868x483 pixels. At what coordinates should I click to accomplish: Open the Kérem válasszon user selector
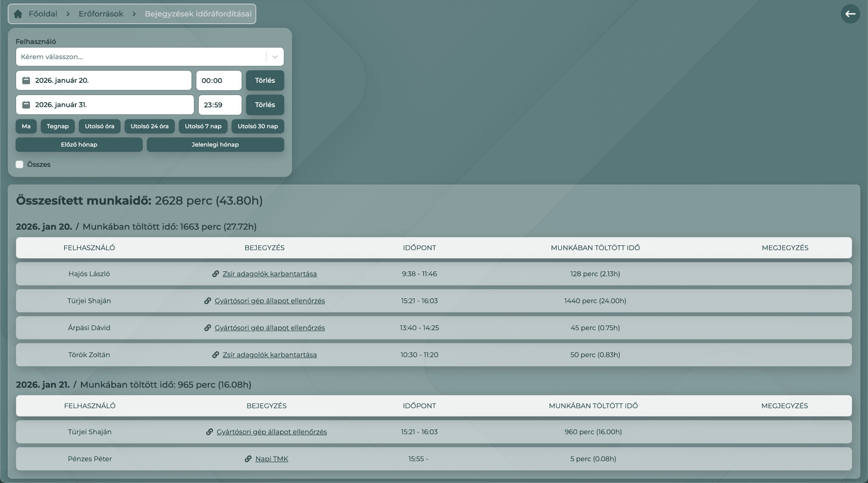[140, 57]
